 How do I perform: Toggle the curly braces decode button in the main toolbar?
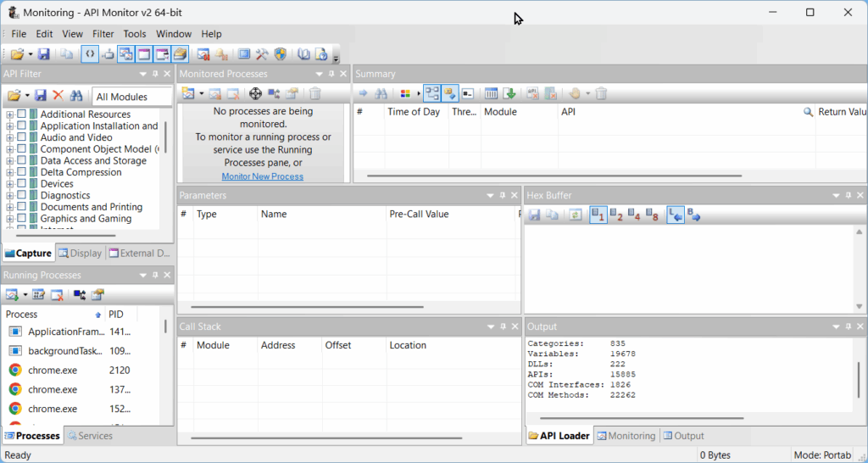90,53
